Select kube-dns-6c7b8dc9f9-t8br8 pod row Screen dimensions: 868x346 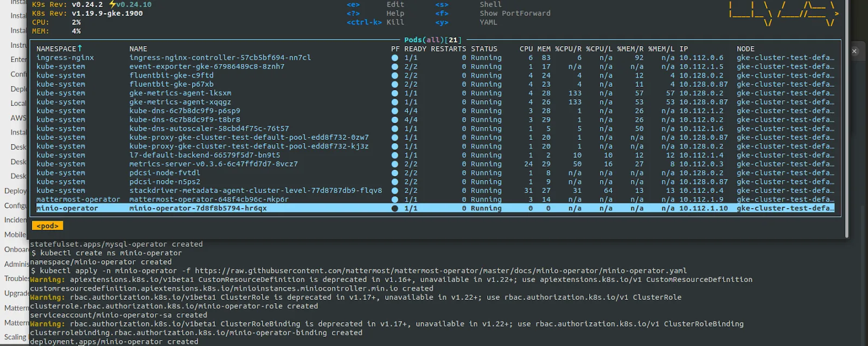coord(435,120)
